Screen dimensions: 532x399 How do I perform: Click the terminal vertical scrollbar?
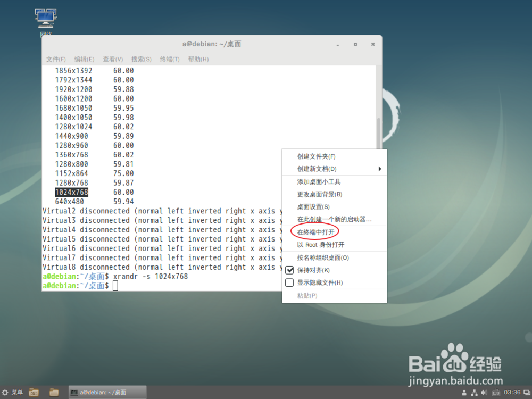click(x=379, y=133)
